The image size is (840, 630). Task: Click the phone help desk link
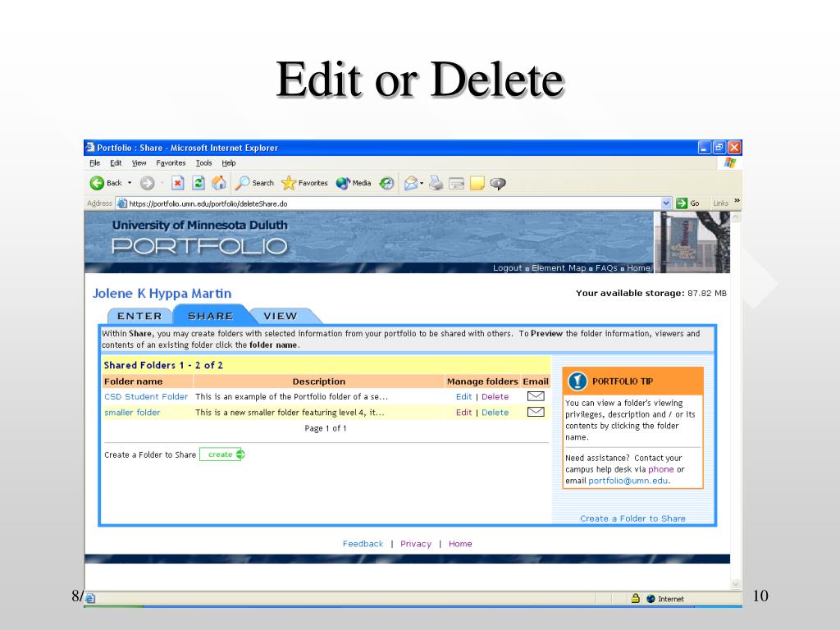661,469
